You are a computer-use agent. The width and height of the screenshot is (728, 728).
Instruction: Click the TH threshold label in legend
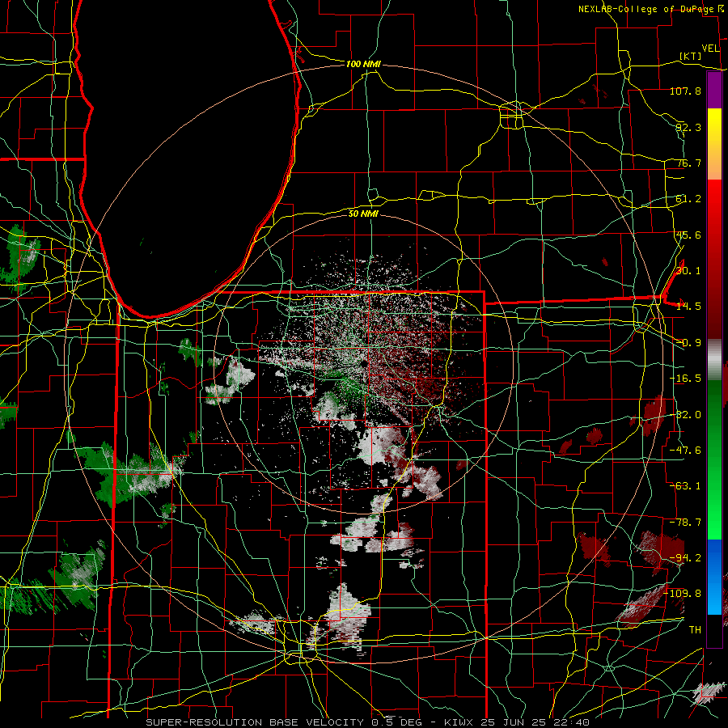coord(695,630)
